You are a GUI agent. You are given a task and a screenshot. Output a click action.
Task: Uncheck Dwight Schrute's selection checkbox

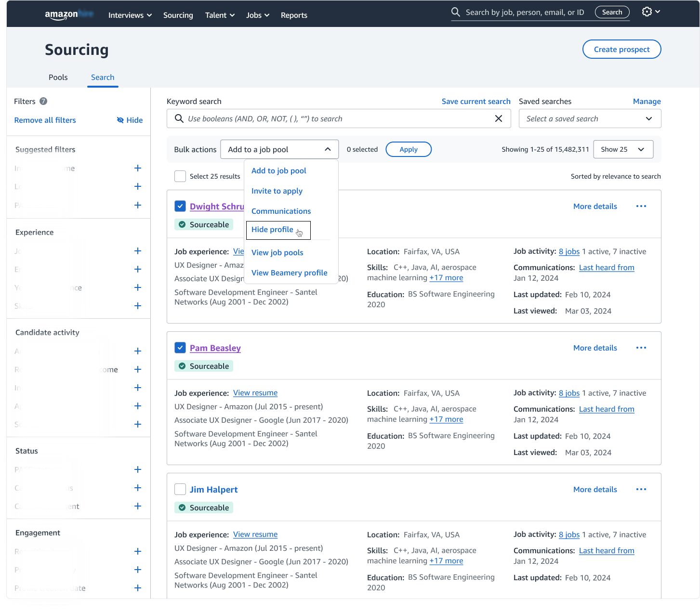pyautogui.click(x=180, y=206)
